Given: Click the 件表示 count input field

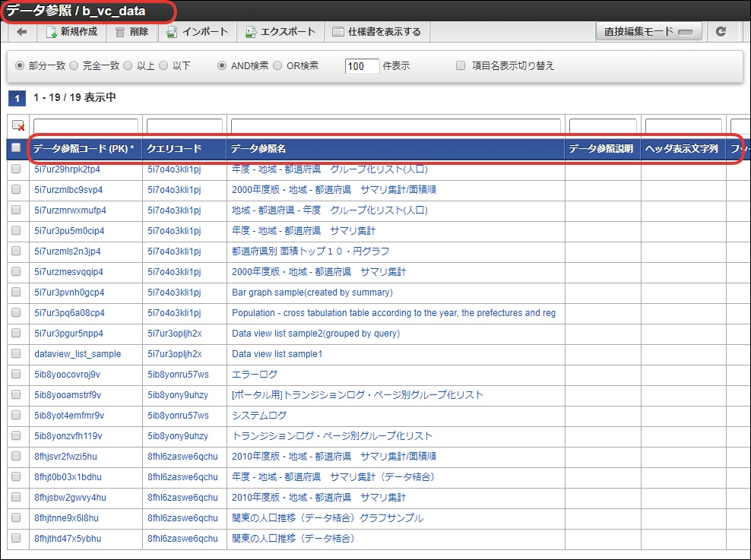Looking at the screenshot, I should [363, 66].
